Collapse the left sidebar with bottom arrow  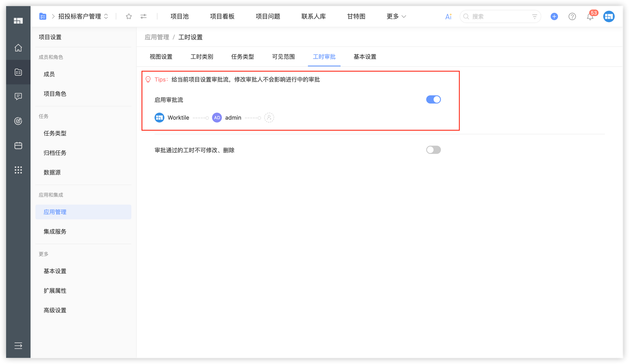pyautogui.click(x=18, y=346)
